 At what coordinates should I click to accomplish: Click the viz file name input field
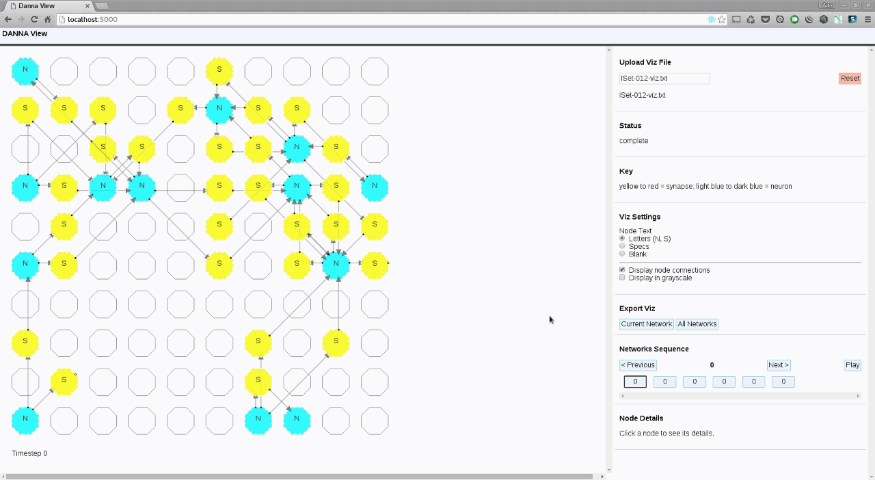(x=664, y=78)
